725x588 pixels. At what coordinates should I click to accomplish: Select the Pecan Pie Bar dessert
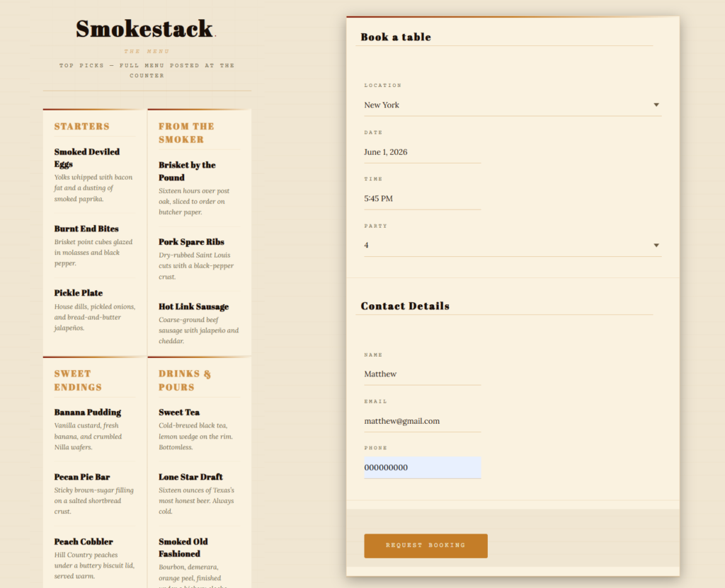82,477
